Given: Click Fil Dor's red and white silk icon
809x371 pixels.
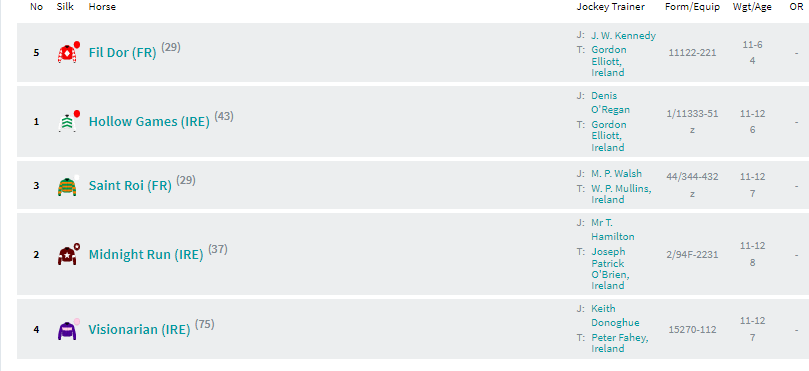Looking at the screenshot, I should [69, 53].
